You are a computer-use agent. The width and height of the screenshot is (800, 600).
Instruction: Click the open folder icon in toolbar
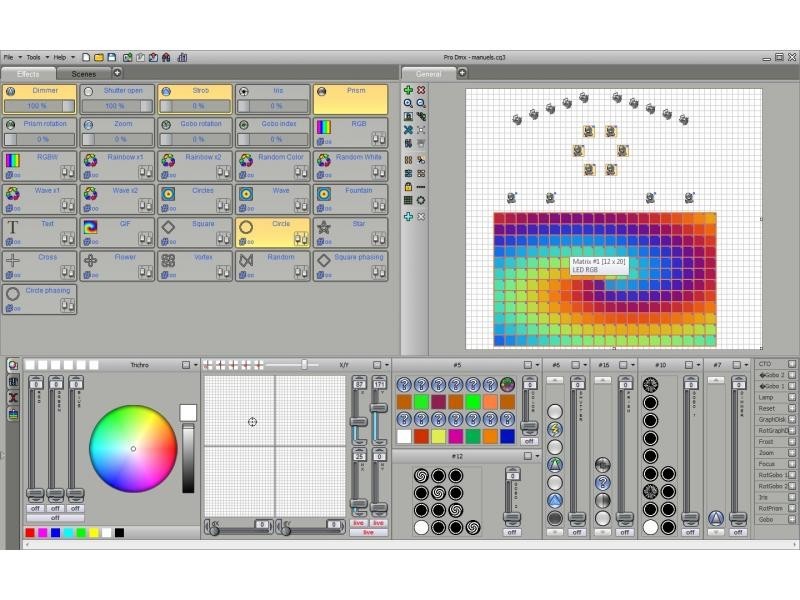click(99, 57)
